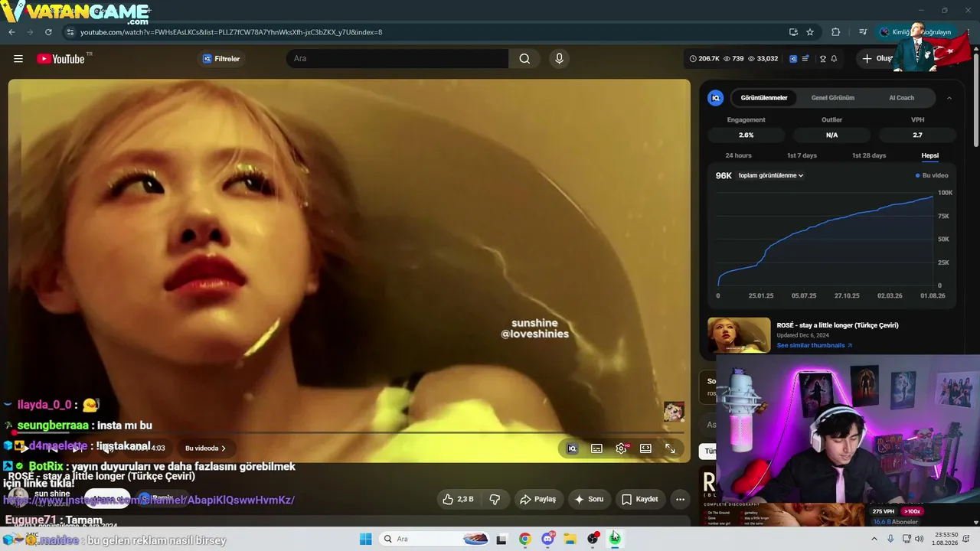This screenshot has height=551, width=980.
Task: Select the Hepsi time range
Action: [929, 155]
